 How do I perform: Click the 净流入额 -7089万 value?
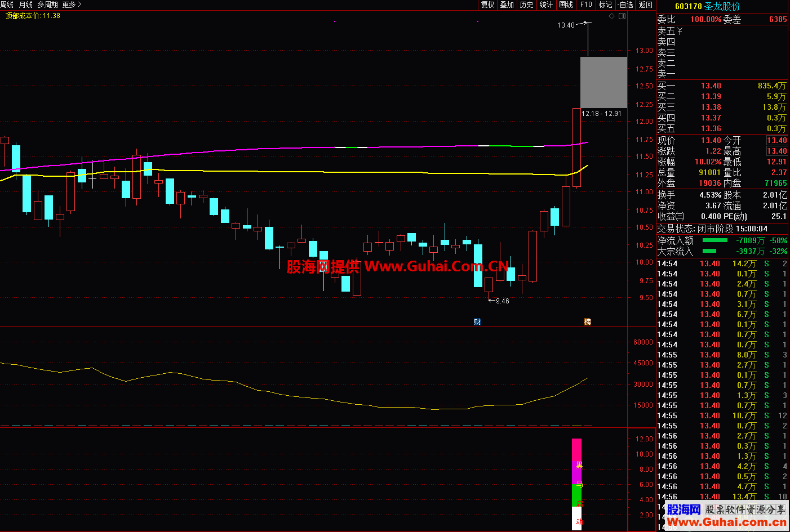pyautogui.click(x=751, y=241)
